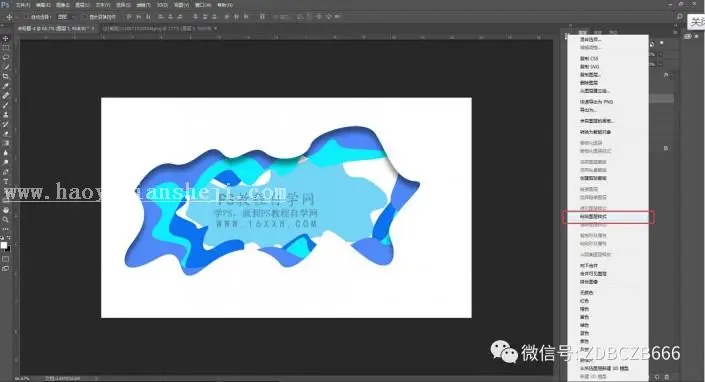Select the Hand tool
This screenshot has height=382, width=705.
click(x=5, y=210)
